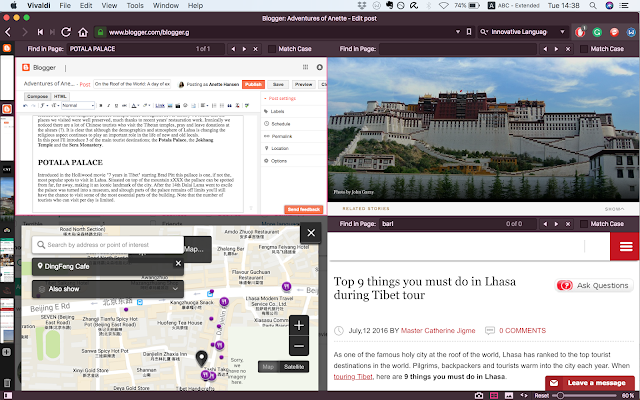This screenshot has width=640, height=400.
Task: Open the blue W extension icon
Action: [x=631, y=32]
